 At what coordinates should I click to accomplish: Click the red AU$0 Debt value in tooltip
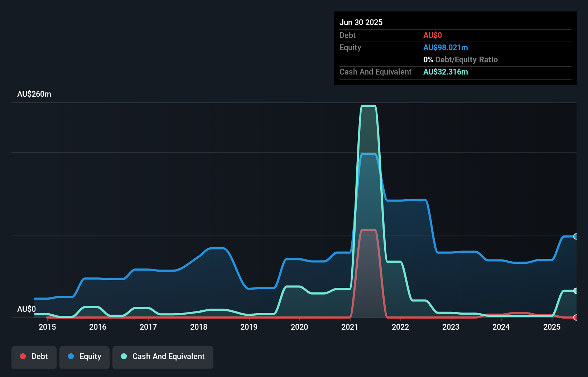pos(433,35)
